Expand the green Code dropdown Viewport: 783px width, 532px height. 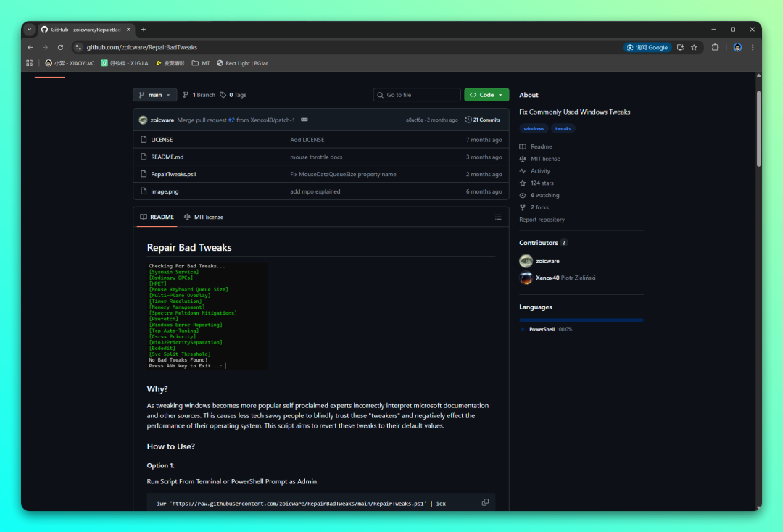(x=486, y=95)
